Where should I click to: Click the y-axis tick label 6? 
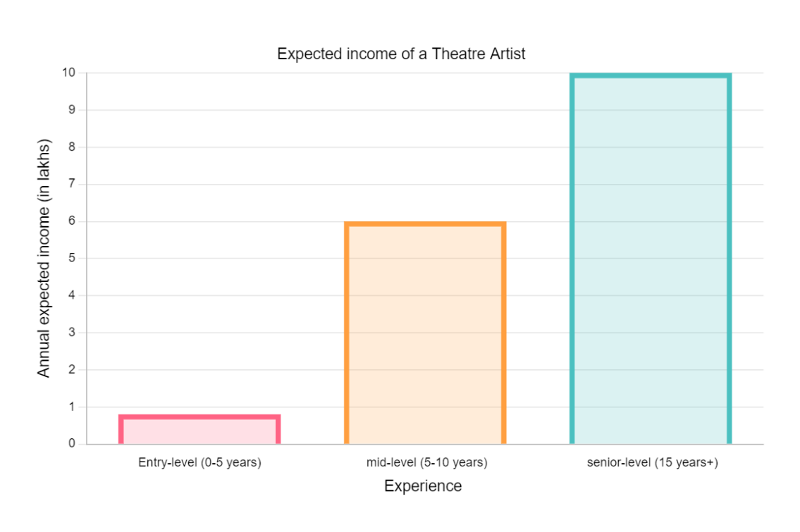click(72, 221)
